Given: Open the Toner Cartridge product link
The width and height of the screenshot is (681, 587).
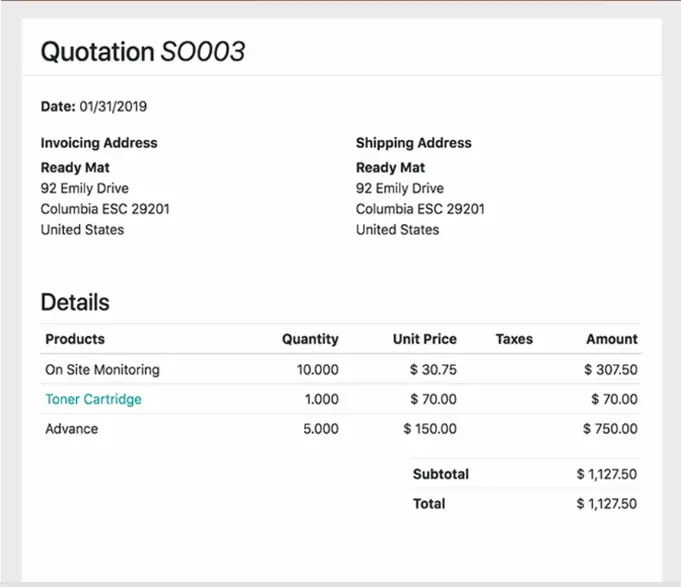Looking at the screenshot, I should [93, 399].
